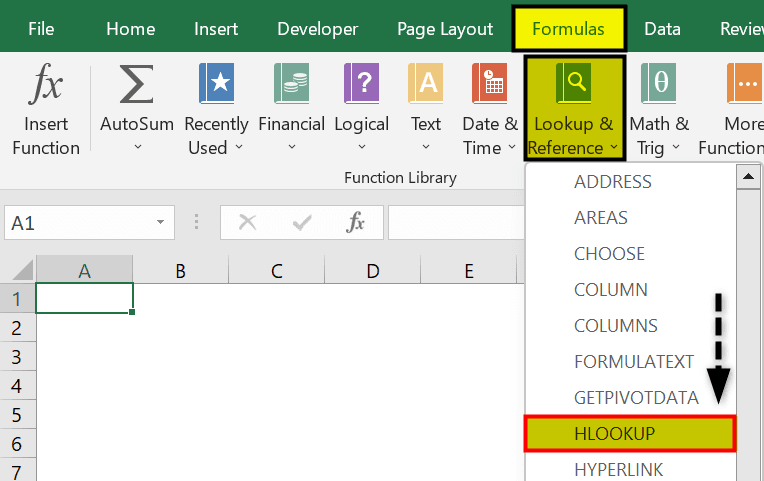This screenshot has height=481, width=764.
Task: Expand the Financial dropdown chevron
Action: tap(291, 147)
